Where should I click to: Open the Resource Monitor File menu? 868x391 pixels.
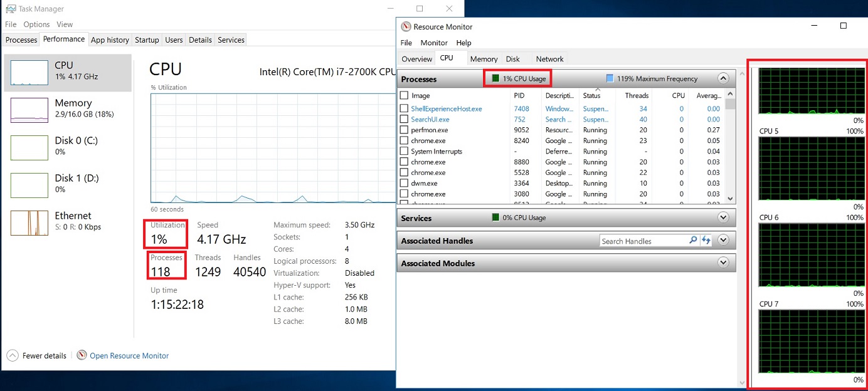(x=406, y=43)
